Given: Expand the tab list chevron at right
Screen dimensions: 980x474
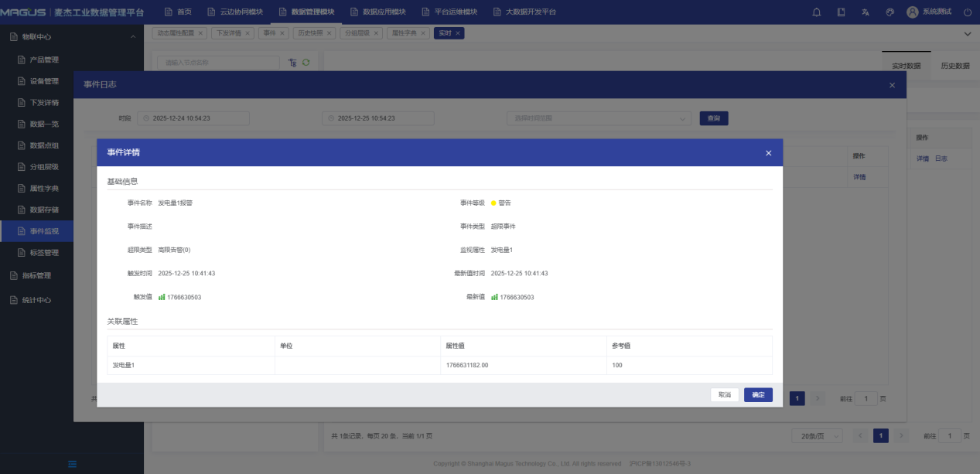Looking at the screenshot, I should 967,34.
